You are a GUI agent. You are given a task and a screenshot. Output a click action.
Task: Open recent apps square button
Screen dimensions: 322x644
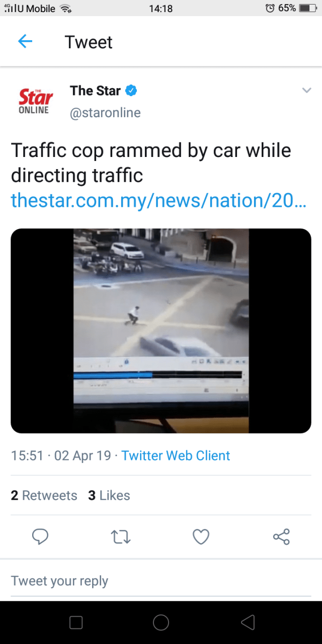click(76, 622)
